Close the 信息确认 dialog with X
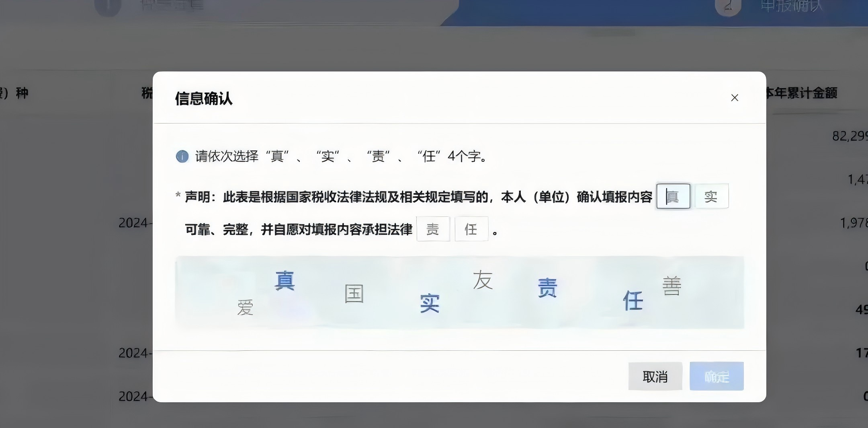 point(735,98)
